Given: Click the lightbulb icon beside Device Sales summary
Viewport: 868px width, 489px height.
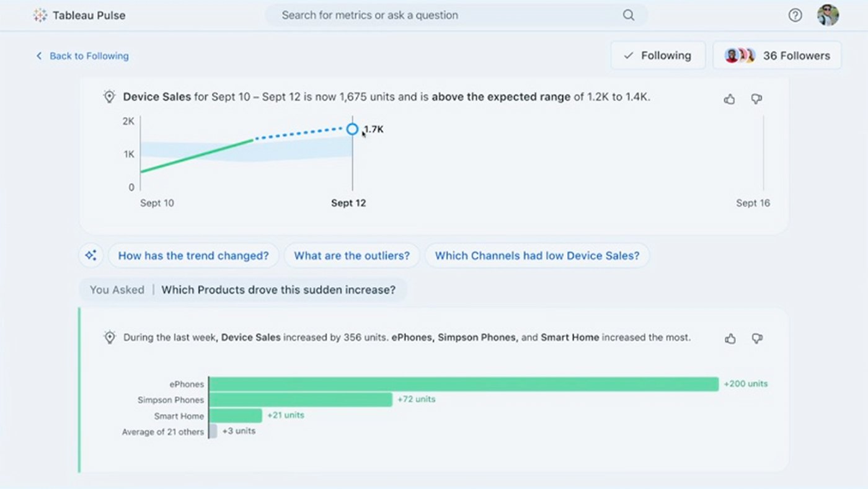Looking at the screenshot, I should pyautogui.click(x=110, y=97).
